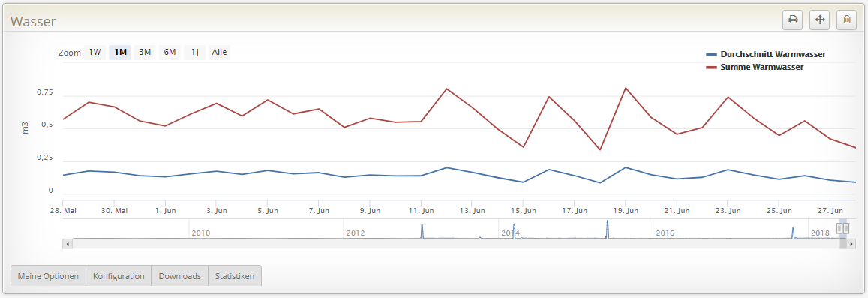Click the navigator scrollbar left arrow

68,243
